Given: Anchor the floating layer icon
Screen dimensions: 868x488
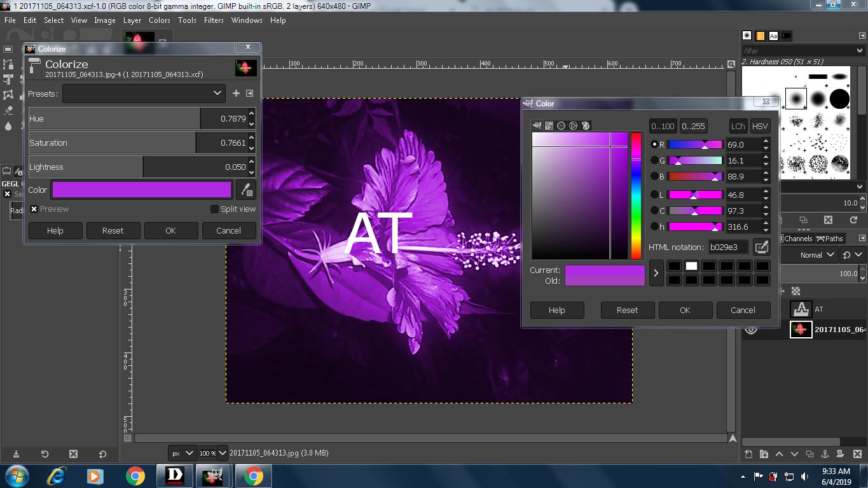Looking at the screenshot, I should pyautogui.click(x=825, y=454).
